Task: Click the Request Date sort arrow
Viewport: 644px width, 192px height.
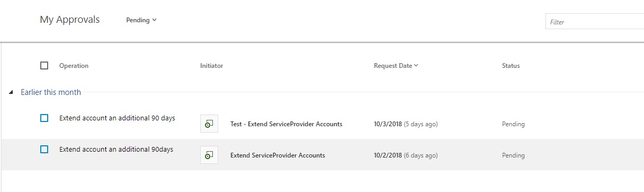Action: click(x=416, y=66)
